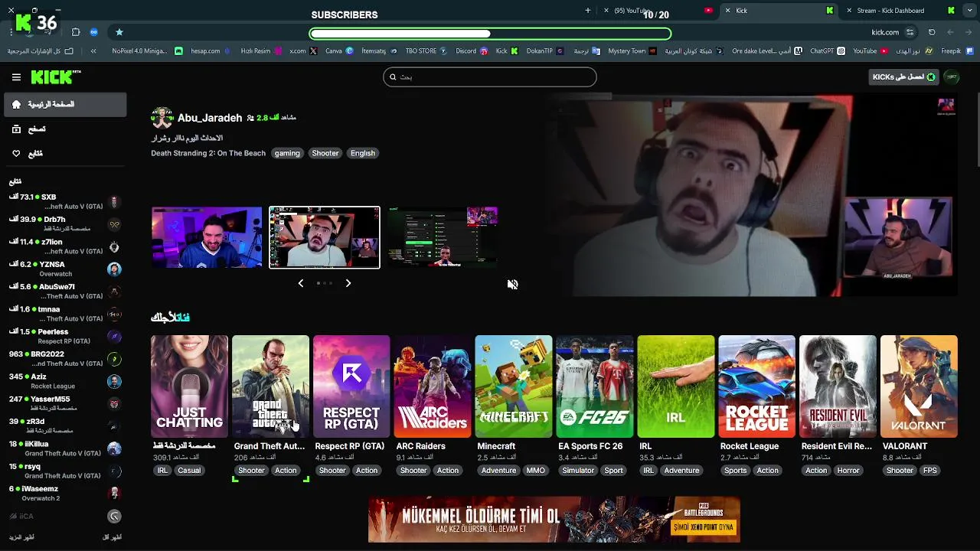Open the PUBG Battlegrounds ad banner
The width and height of the screenshot is (980, 551).
pyautogui.click(x=554, y=520)
